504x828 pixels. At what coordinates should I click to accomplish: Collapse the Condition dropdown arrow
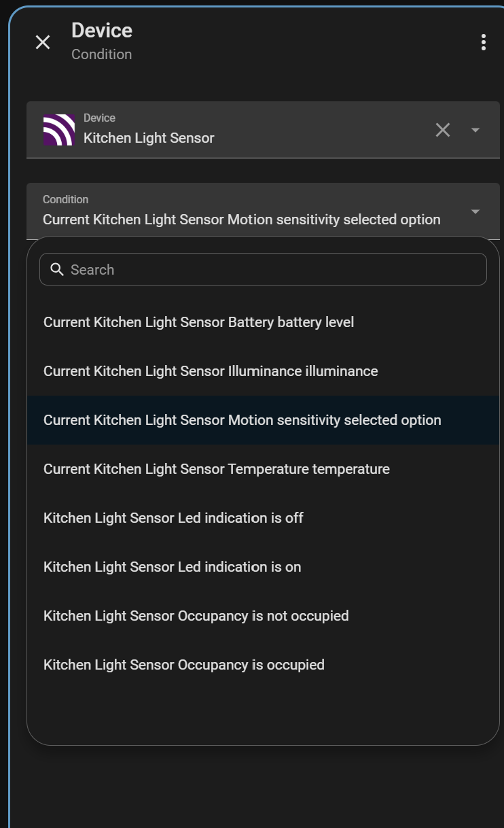tap(475, 211)
